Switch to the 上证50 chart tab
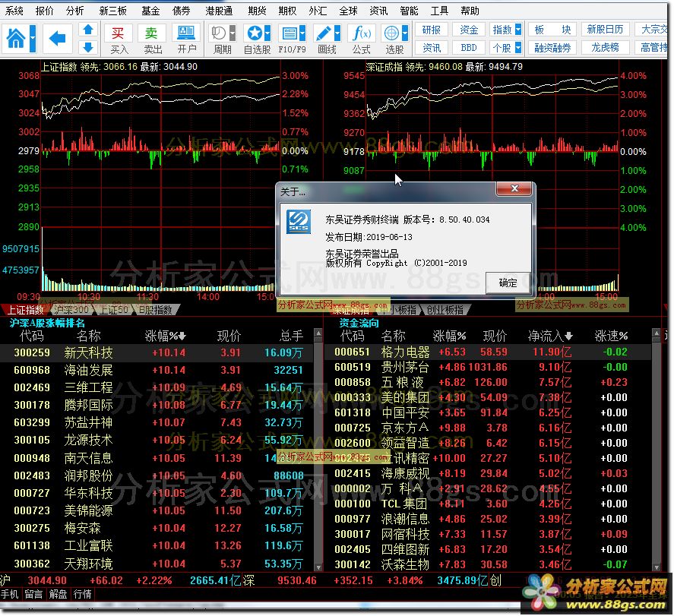 point(114,310)
